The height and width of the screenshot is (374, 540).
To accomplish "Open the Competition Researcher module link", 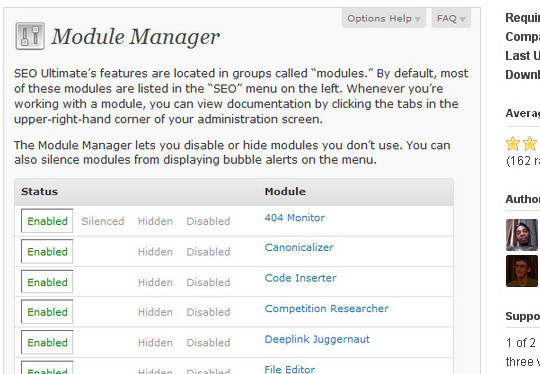I will 326,309.
